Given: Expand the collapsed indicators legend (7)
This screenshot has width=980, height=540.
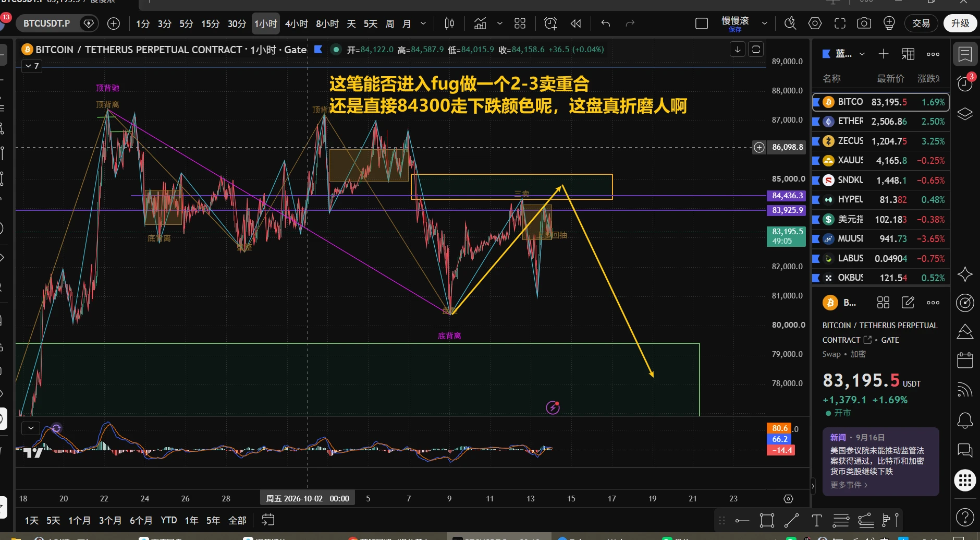Looking at the screenshot, I should 32,66.
